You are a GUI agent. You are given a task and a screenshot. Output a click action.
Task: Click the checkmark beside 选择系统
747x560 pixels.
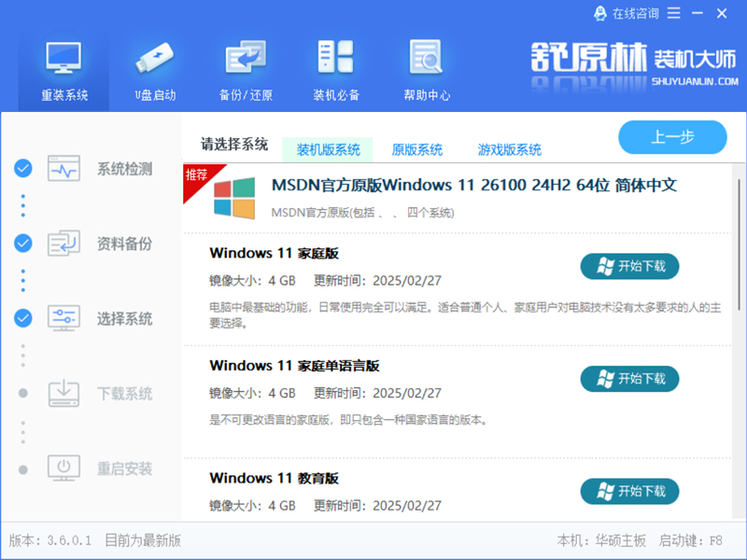click(x=22, y=318)
